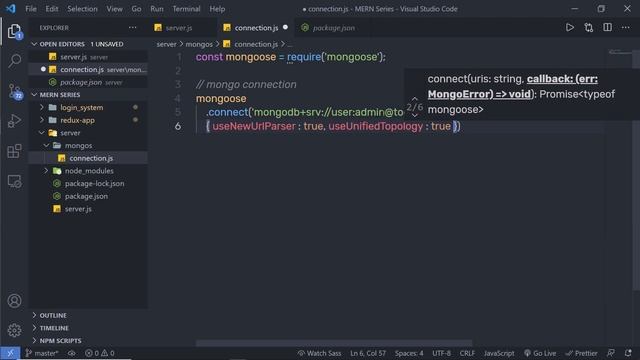Expand the node_modules folder
The height and width of the screenshot is (360, 640).
coord(47,171)
